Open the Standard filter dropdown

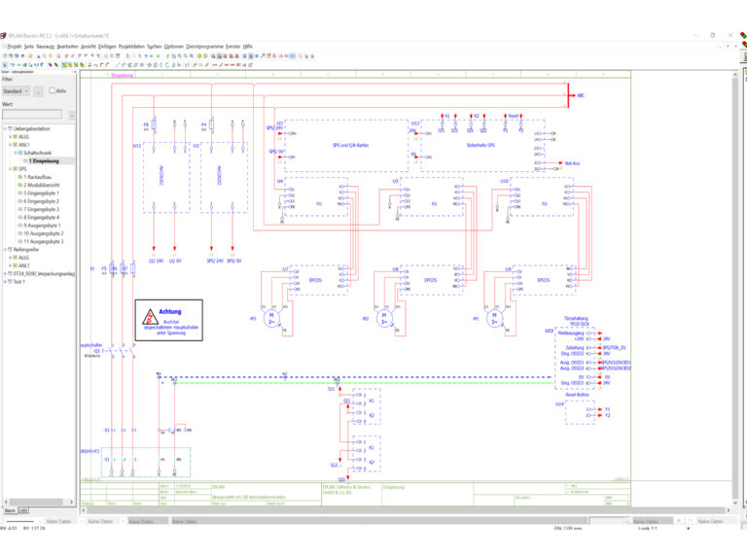[17, 91]
